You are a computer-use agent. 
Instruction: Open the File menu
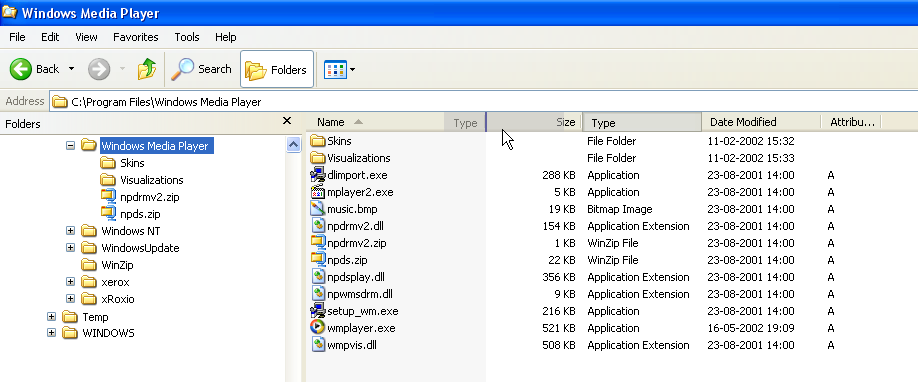17,37
